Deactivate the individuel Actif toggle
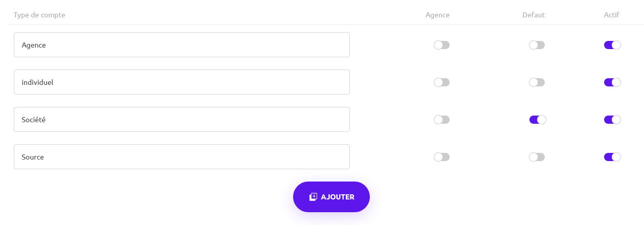Screen dimensions: 644x225 click(x=612, y=82)
